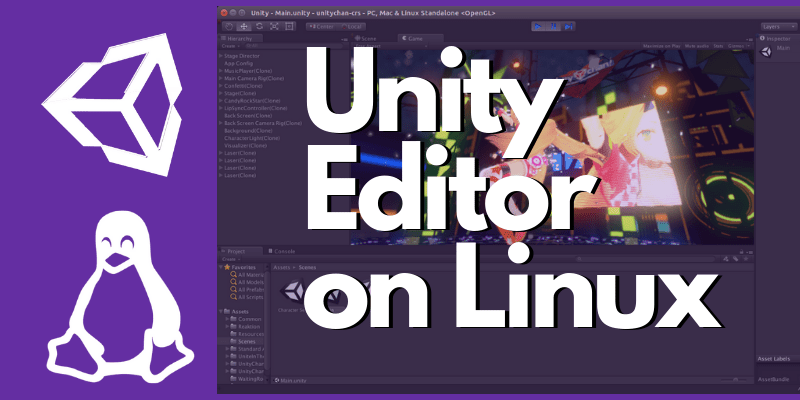Select All Prefabs saved search
800x400 pixels.
pos(247,289)
